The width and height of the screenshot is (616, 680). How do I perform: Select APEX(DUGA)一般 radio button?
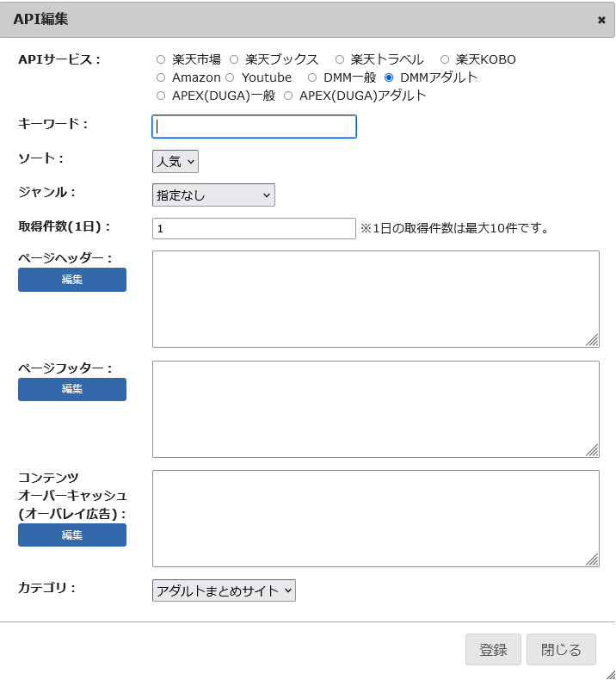pyautogui.click(x=160, y=96)
